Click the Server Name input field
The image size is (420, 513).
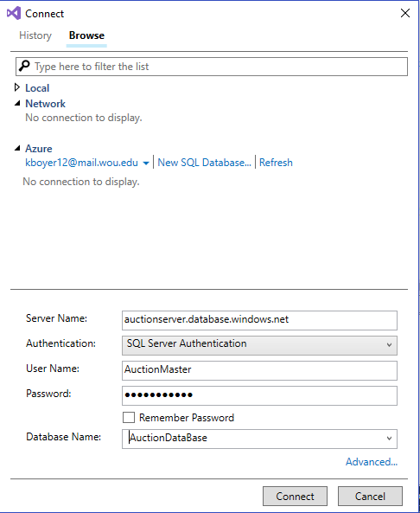pyautogui.click(x=259, y=320)
